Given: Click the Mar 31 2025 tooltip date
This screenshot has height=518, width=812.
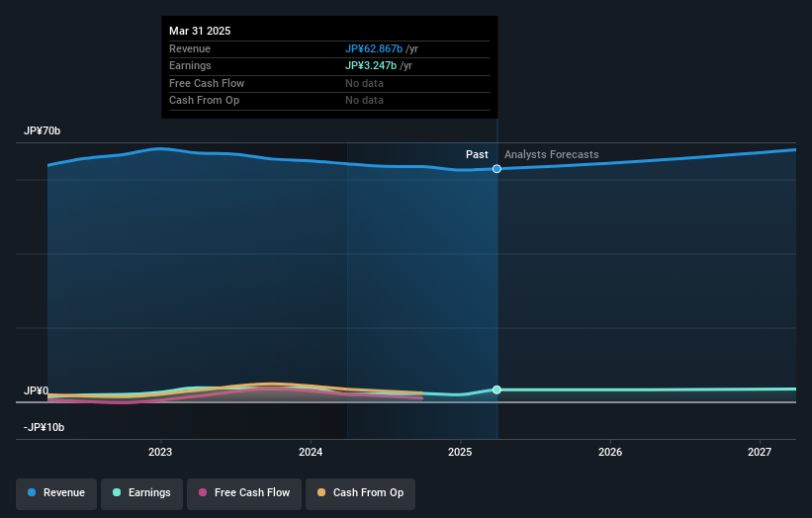Looking at the screenshot, I should tap(200, 31).
